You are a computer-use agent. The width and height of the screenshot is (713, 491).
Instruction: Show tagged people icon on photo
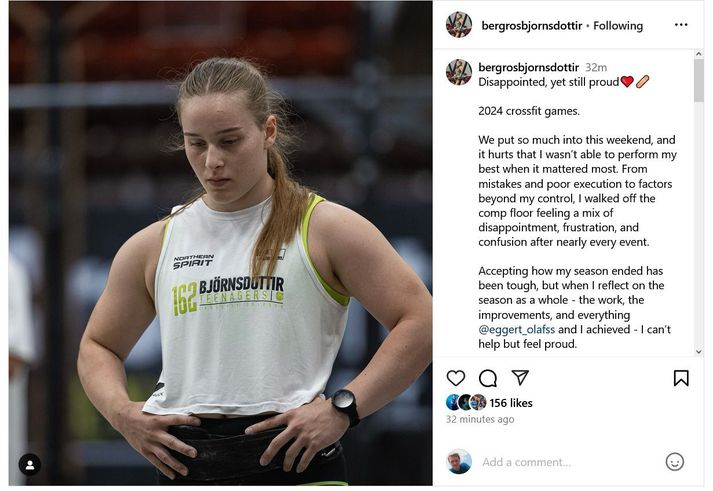click(x=30, y=465)
